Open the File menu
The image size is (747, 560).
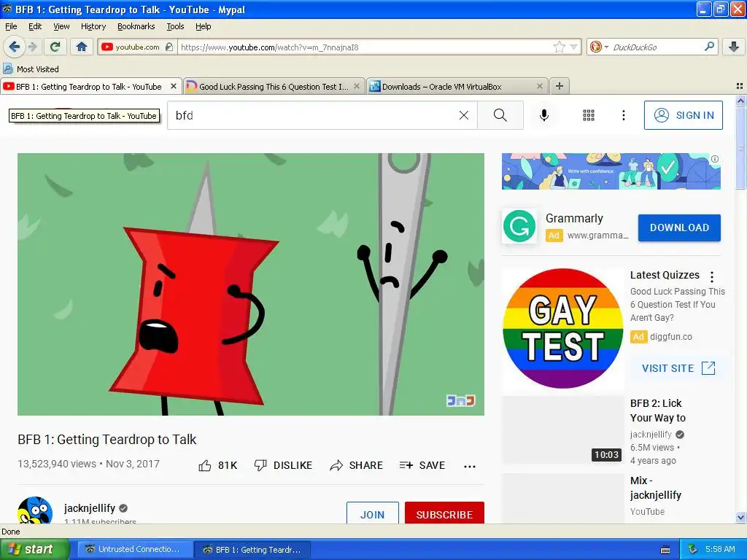pos(11,26)
